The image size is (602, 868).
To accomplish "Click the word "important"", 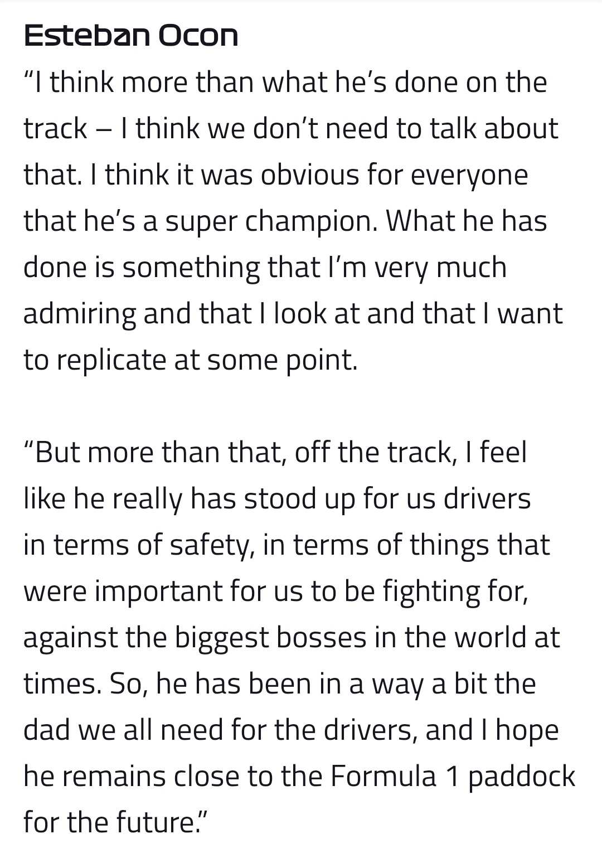I will tap(159, 591).
